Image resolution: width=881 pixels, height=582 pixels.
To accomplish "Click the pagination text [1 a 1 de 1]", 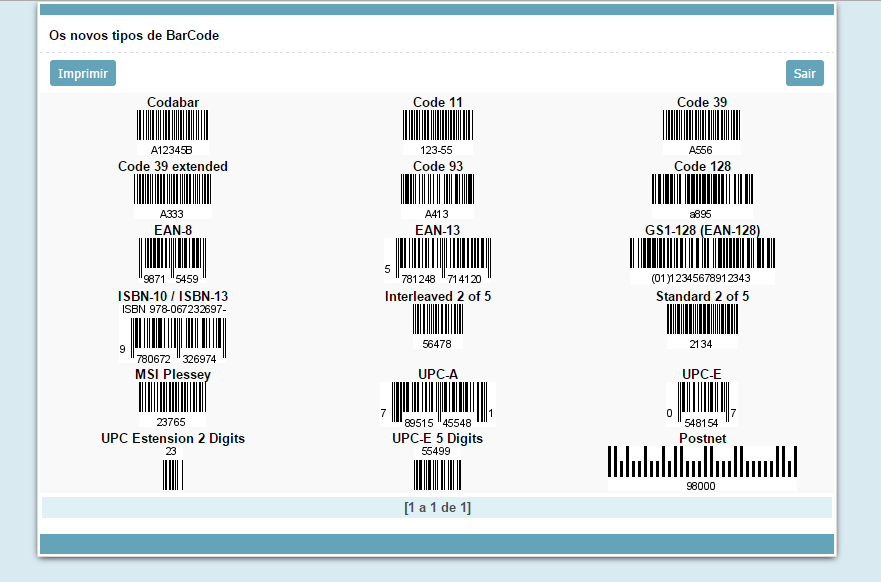I will tap(437, 507).
